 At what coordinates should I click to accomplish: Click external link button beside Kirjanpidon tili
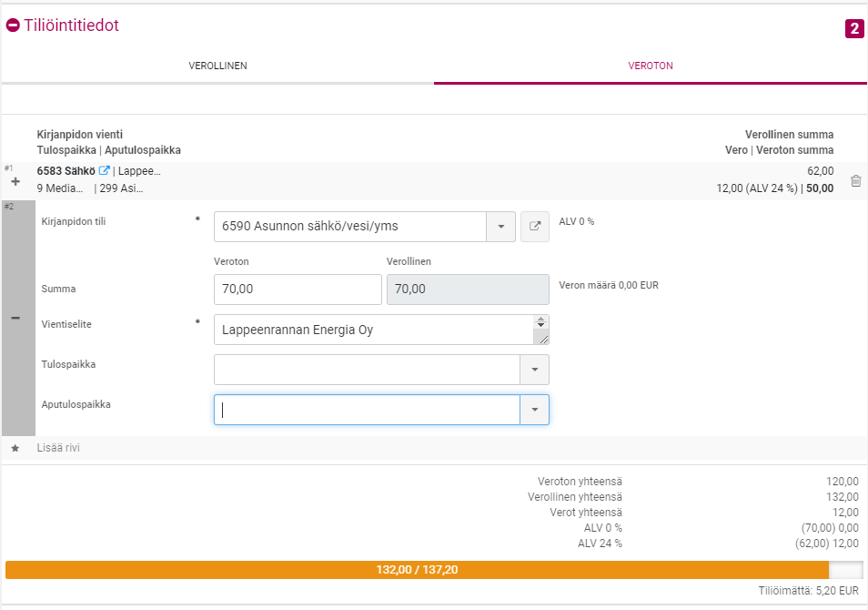[535, 227]
